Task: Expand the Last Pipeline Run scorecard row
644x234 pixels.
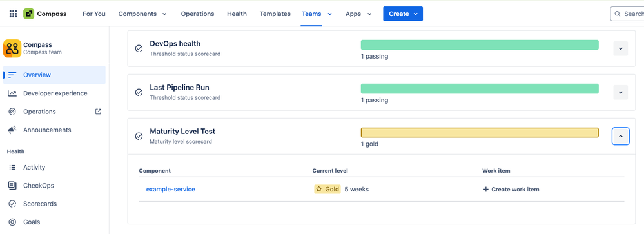Action: click(621, 92)
